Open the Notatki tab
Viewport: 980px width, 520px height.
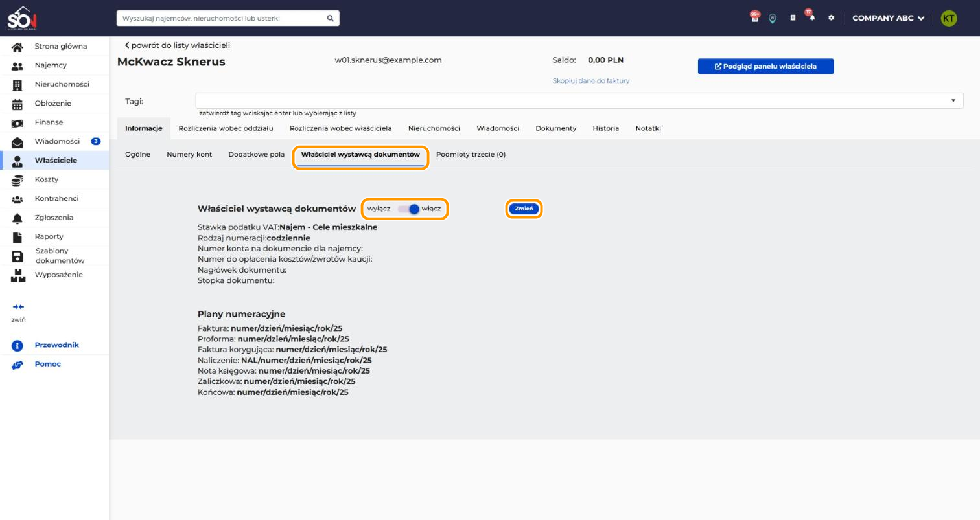(x=648, y=128)
